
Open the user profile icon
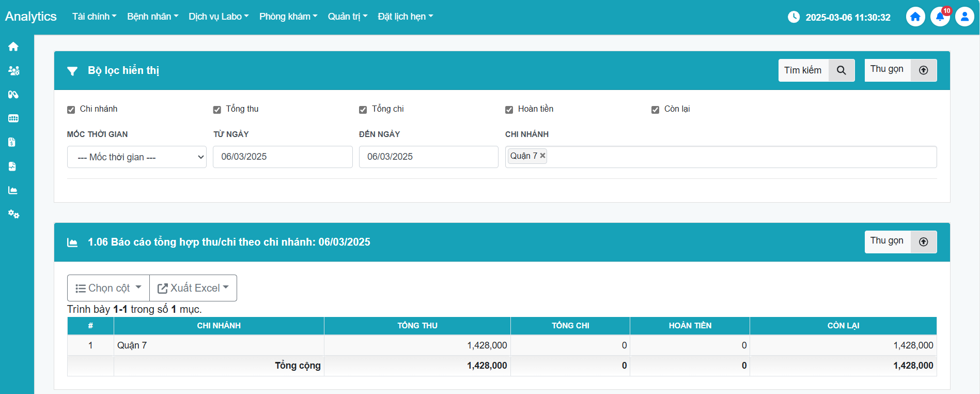coord(964,17)
